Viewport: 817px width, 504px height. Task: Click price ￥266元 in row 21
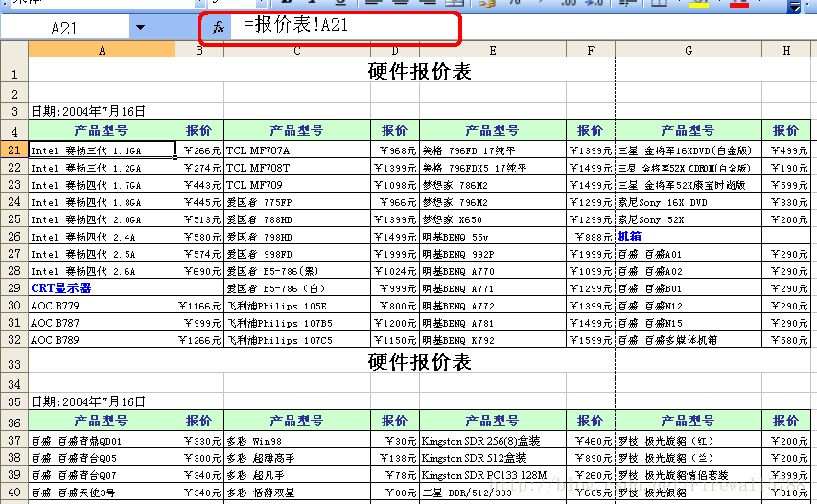pos(199,149)
